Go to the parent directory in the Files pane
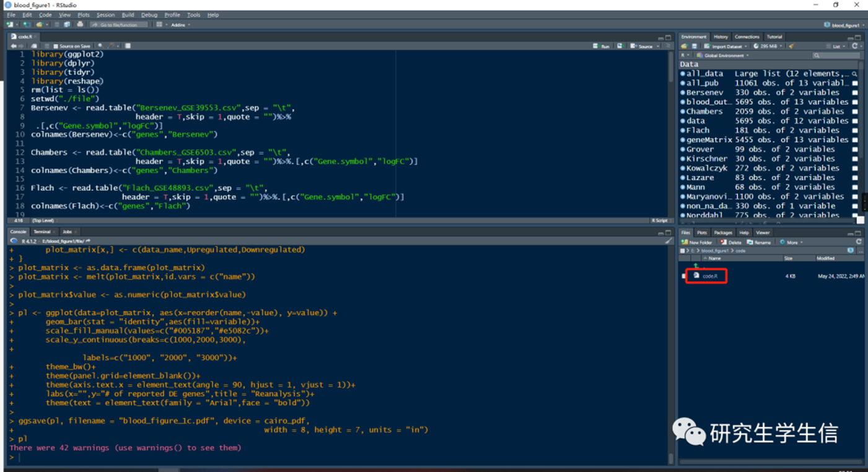 696,266
